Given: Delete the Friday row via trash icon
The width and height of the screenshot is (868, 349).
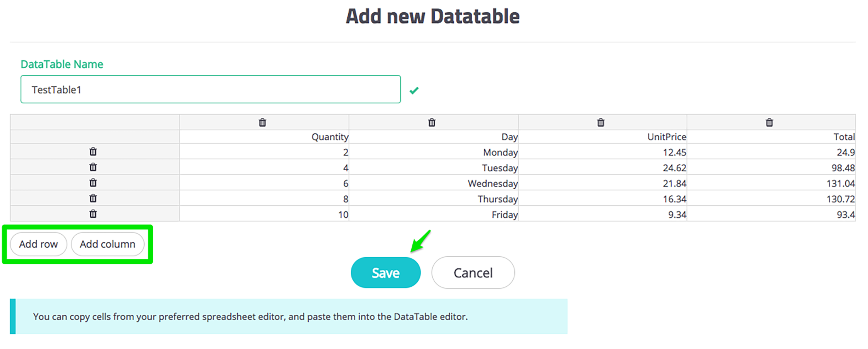Looking at the screenshot, I should (93, 214).
